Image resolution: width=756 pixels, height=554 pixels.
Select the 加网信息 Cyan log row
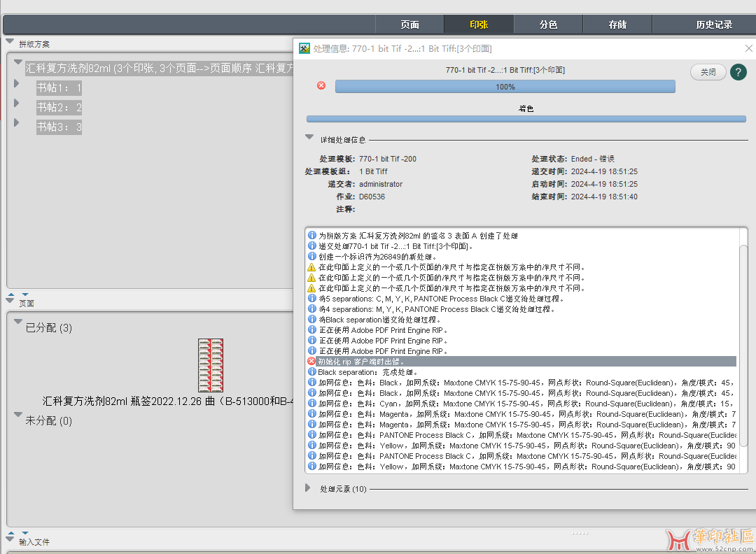click(x=521, y=403)
